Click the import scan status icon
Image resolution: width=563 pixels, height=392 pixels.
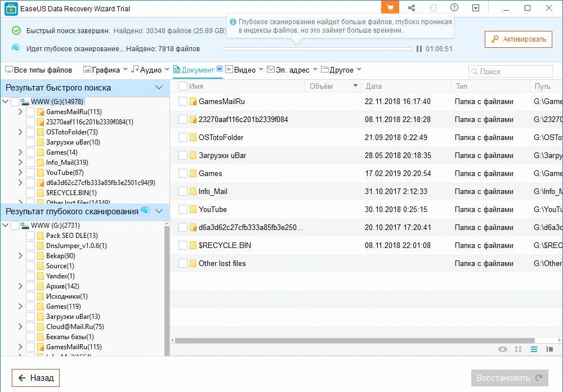[433, 8]
